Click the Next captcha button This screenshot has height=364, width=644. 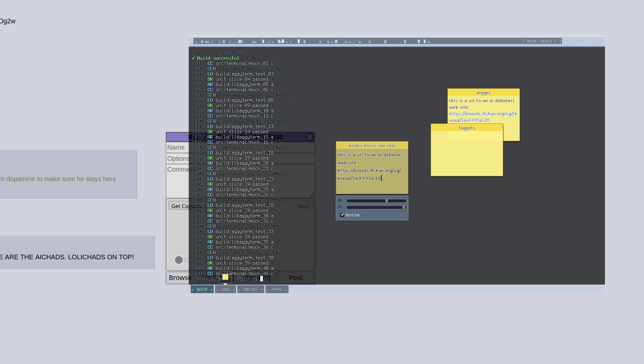pos(303,206)
